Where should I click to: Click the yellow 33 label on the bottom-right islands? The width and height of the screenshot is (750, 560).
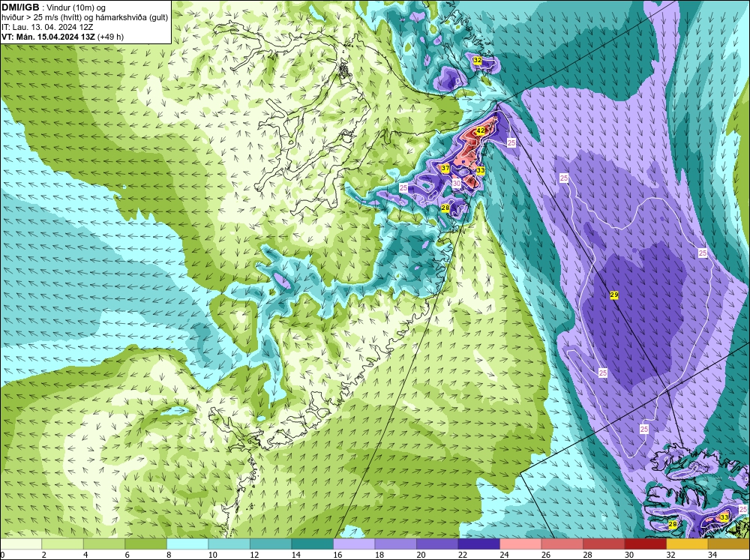point(724,517)
